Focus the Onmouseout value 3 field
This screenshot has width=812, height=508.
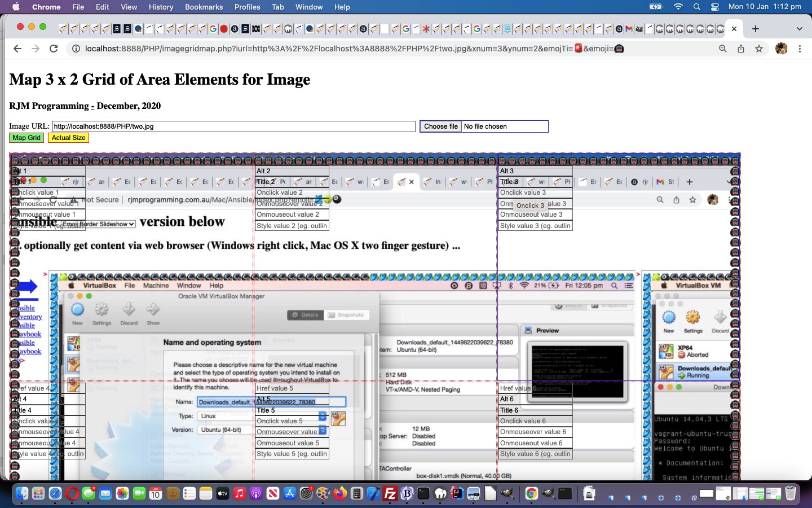click(x=536, y=214)
